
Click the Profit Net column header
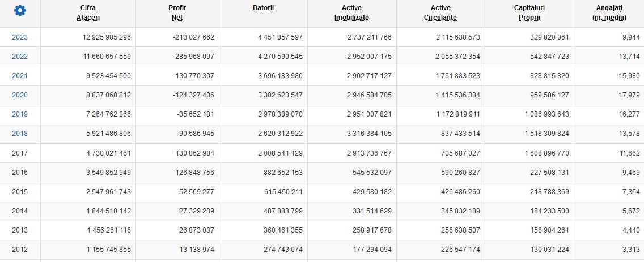[177, 12]
